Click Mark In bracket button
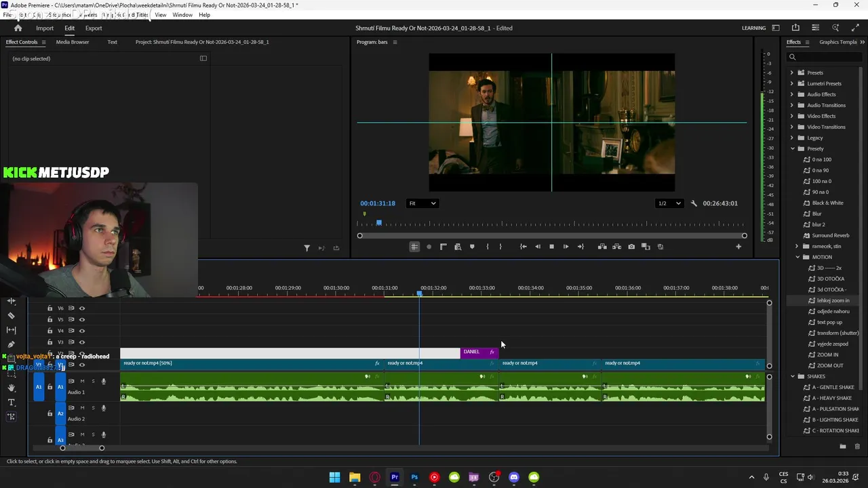Screen dimensions: 868x488 [487, 247]
